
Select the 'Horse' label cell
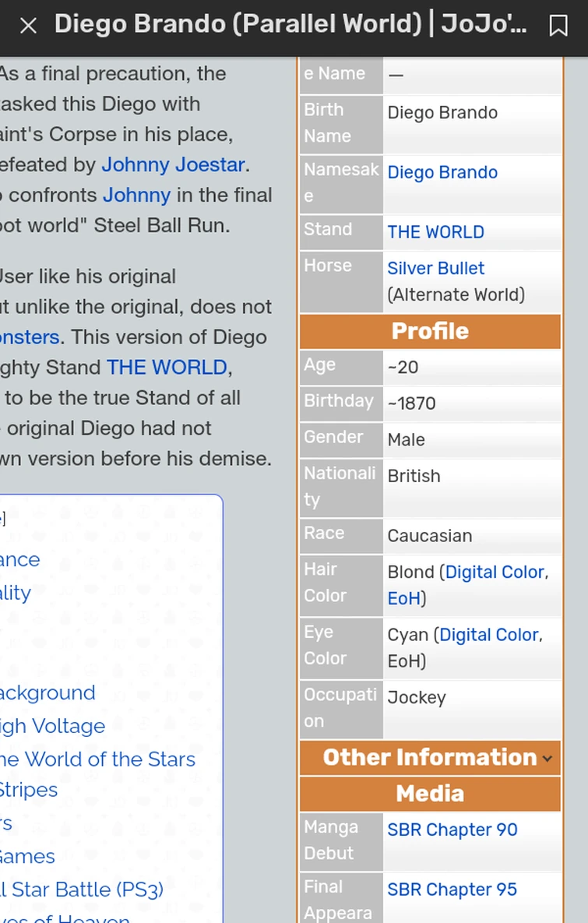pos(341,281)
